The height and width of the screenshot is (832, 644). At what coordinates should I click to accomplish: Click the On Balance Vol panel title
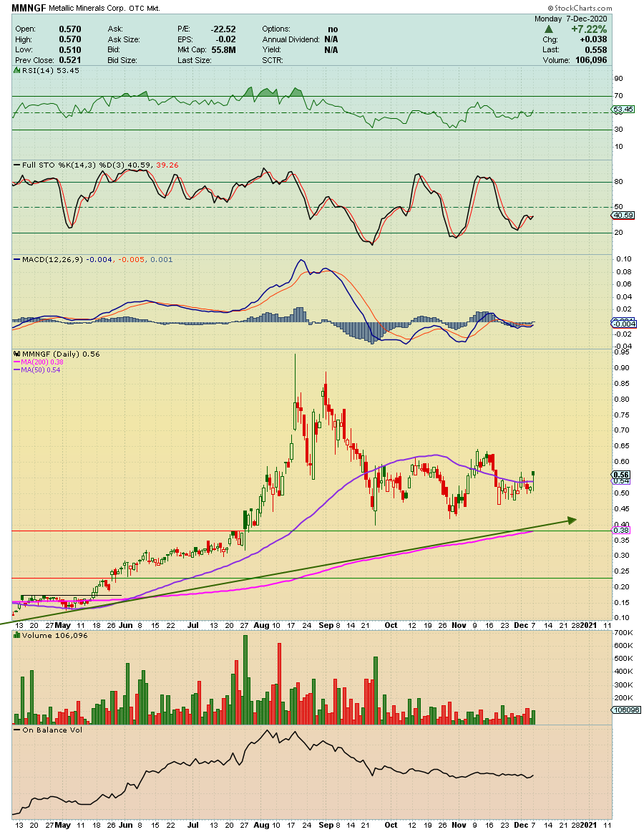click(52, 730)
